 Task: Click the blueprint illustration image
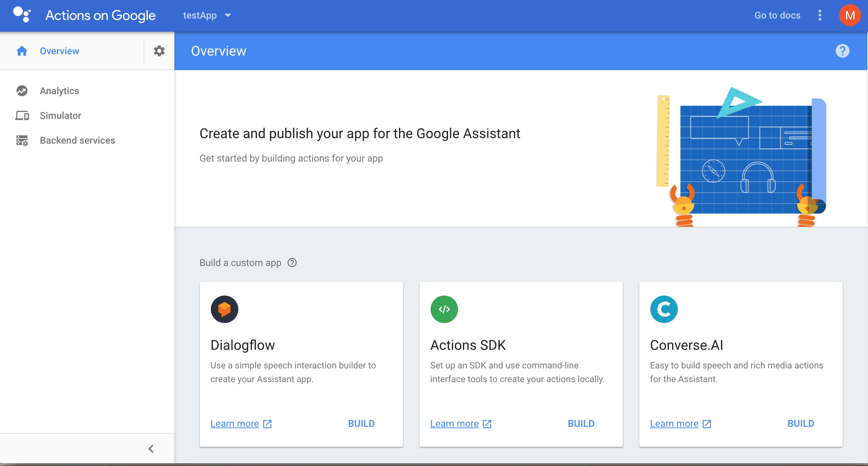[x=741, y=157]
